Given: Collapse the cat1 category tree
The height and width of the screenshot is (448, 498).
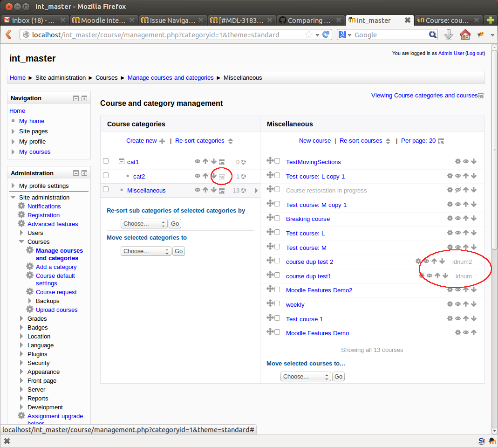Looking at the screenshot, I should pyautogui.click(x=121, y=161).
